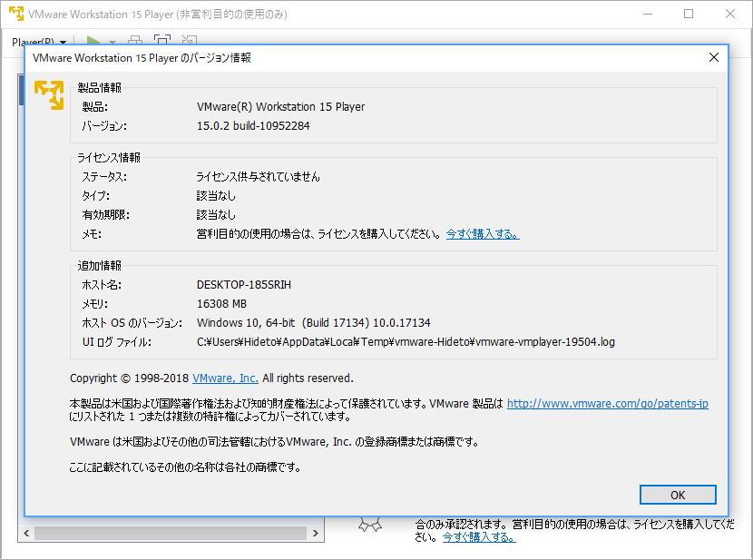Click the Enter Full Screen toolbar icon
This screenshot has width=753, height=560.
[x=163, y=42]
